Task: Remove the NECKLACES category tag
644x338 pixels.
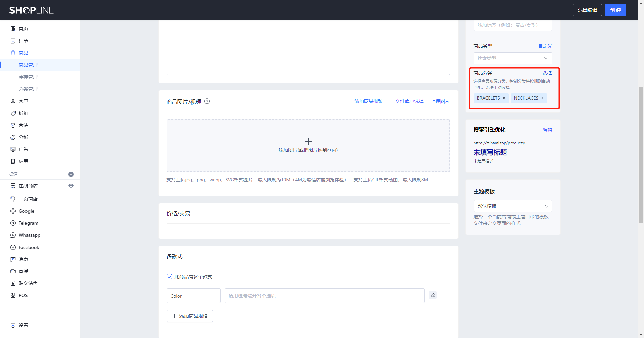Action: [x=542, y=98]
